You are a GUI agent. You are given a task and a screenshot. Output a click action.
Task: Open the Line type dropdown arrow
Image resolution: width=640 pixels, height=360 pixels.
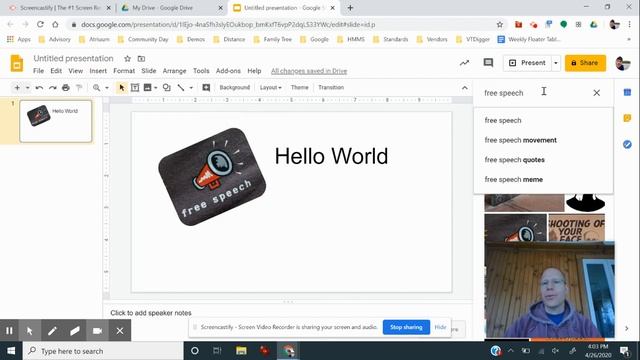191,87
